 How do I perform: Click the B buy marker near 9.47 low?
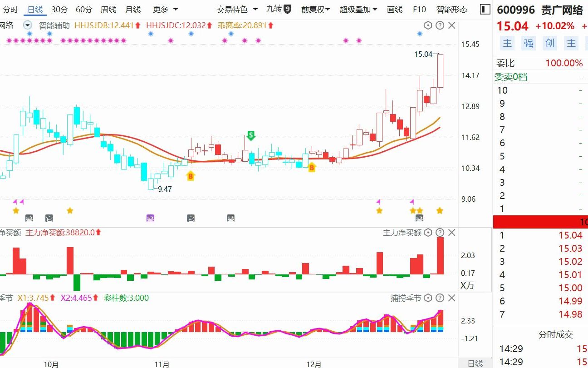[x=191, y=175]
